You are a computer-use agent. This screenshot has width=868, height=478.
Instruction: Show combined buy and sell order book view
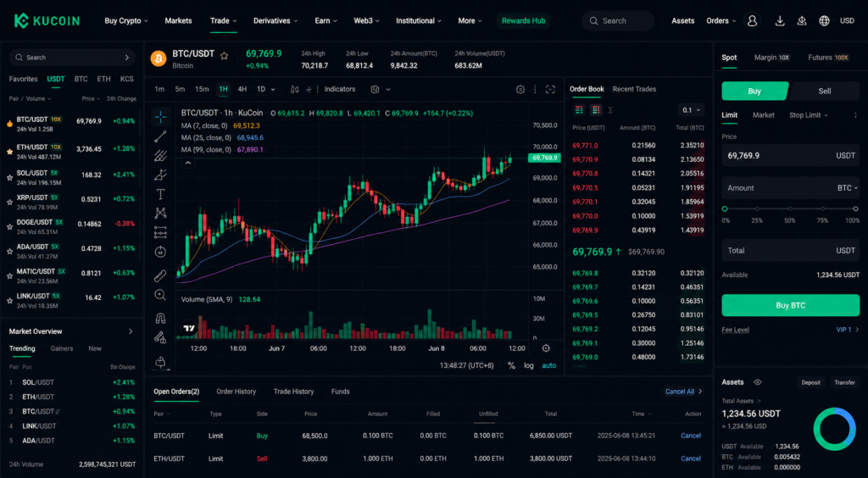pyautogui.click(x=579, y=109)
